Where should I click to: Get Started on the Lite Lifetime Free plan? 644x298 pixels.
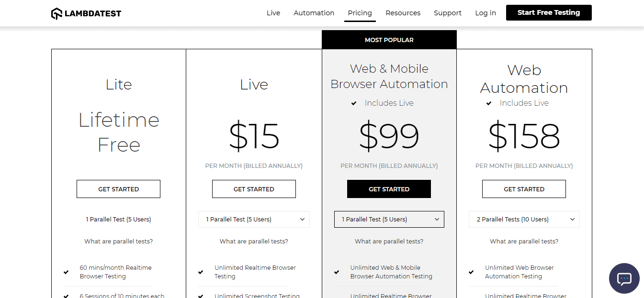118,188
